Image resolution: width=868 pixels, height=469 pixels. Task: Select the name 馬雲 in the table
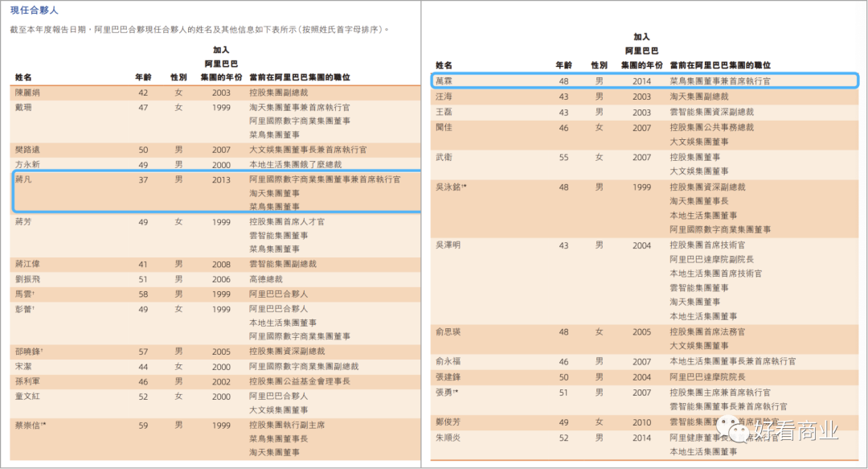[25, 294]
